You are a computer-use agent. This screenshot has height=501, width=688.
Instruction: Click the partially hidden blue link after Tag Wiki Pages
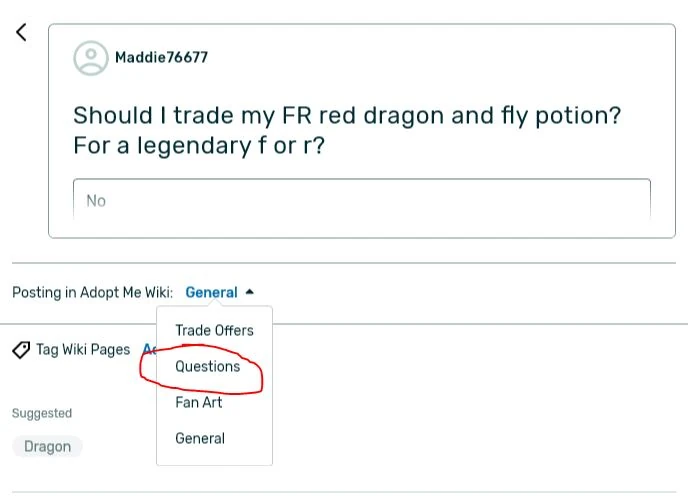(x=148, y=350)
